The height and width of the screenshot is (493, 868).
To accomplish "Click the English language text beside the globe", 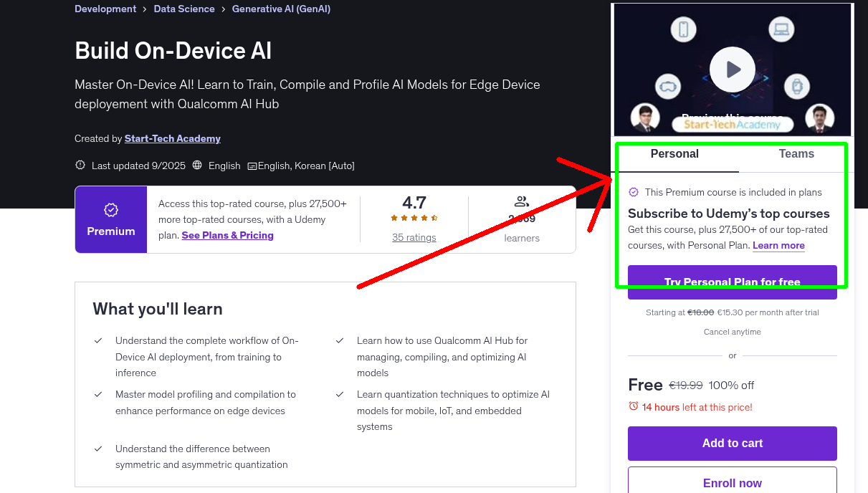I will pos(224,166).
